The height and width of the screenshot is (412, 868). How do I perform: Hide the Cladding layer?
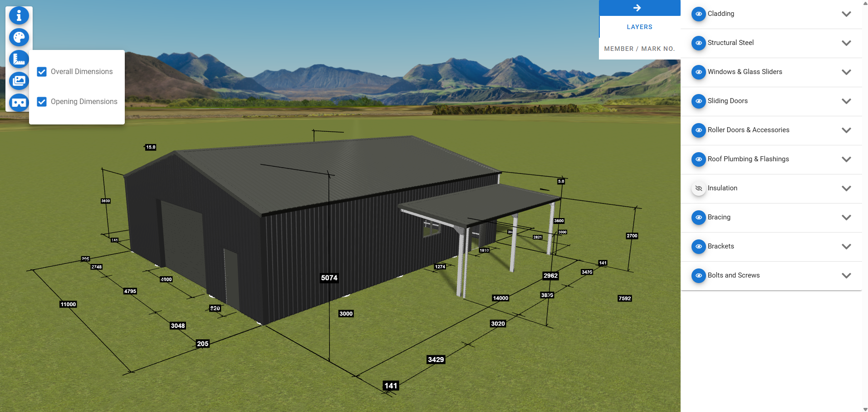click(x=698, y=14)
